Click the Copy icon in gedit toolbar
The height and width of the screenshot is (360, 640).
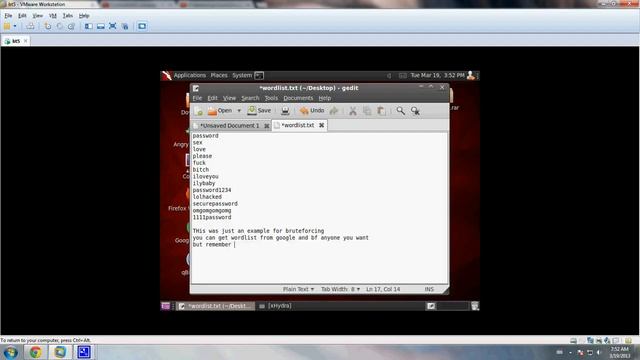point(367,111)
